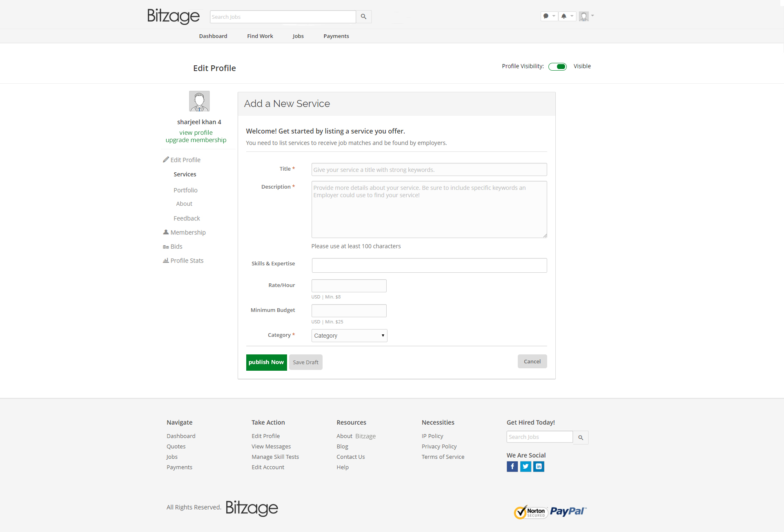Open the Category dropdown
Image resolution: width=784 pixels, height=532 pixels.
(349, 336)
